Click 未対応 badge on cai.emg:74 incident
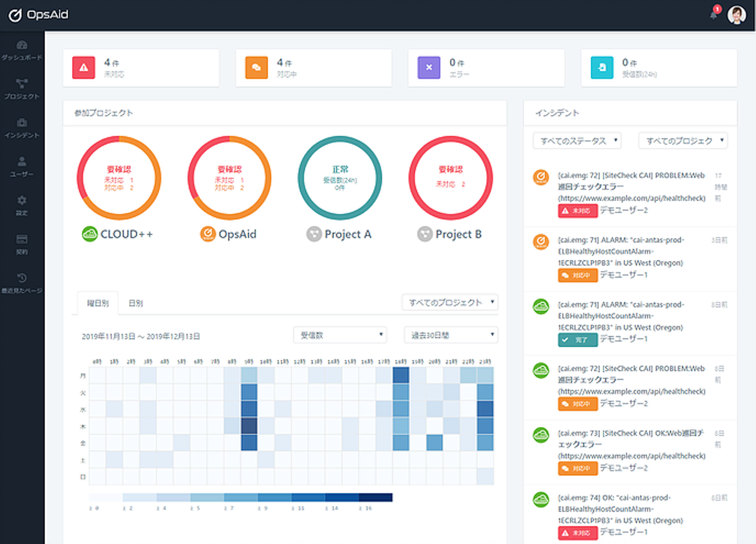This screenshot has width=756, height=544. coord(577,533)
